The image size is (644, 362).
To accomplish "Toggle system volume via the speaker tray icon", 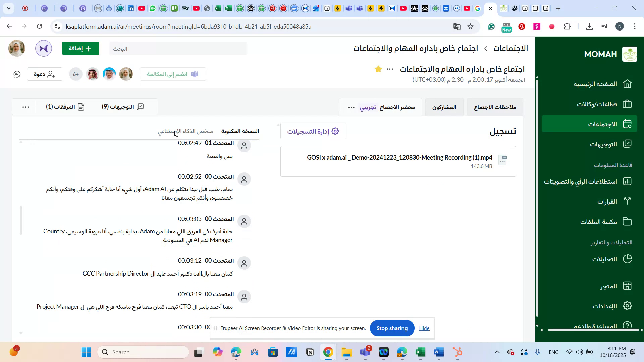I will click(580, 352).
